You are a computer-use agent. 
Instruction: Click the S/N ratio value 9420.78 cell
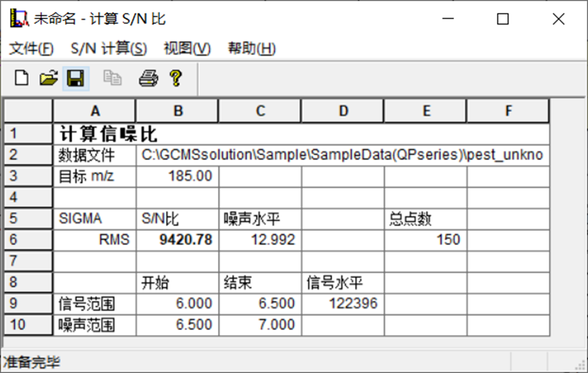[x=177, y=240]
